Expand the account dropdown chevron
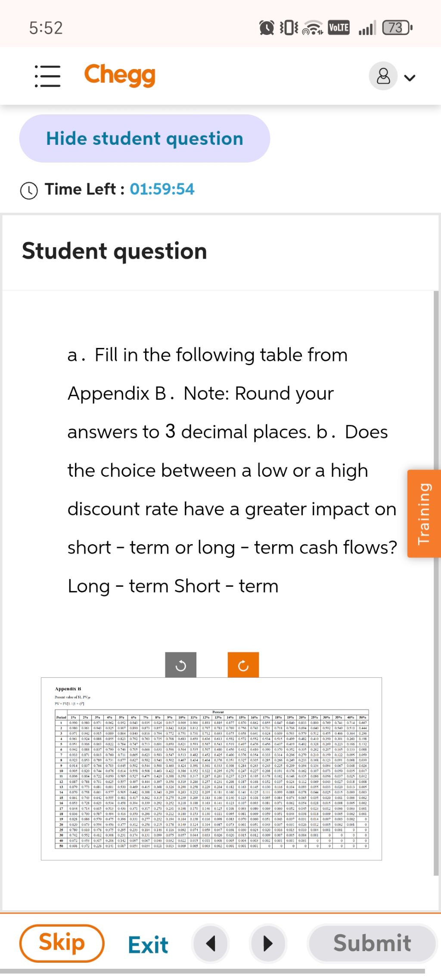Viewport: 441px width, 980px height. point(410,78)
